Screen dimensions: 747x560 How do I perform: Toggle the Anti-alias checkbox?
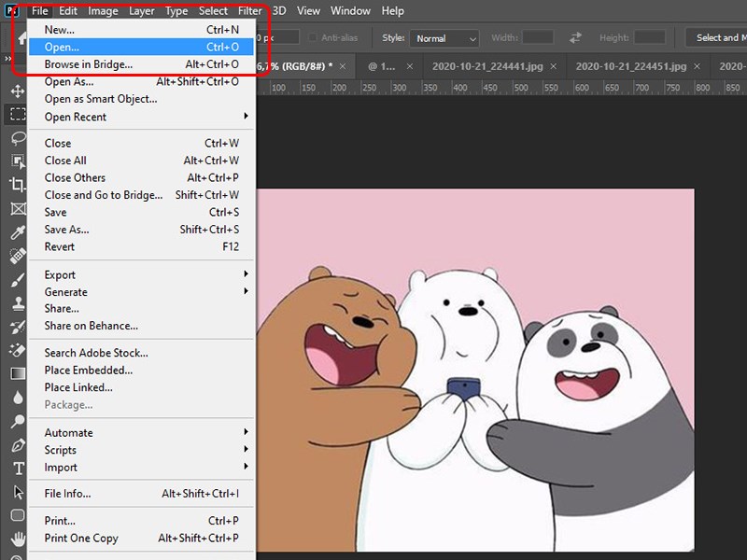(315, 37)
